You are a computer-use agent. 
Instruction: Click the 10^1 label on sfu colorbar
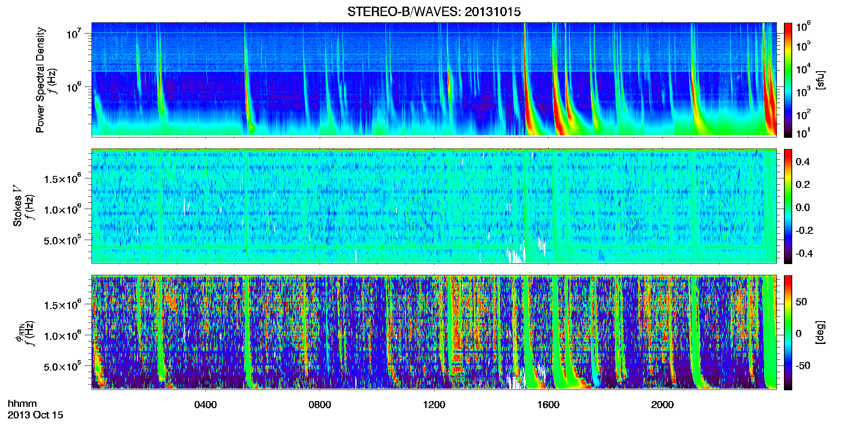click(x=803, y=133)
